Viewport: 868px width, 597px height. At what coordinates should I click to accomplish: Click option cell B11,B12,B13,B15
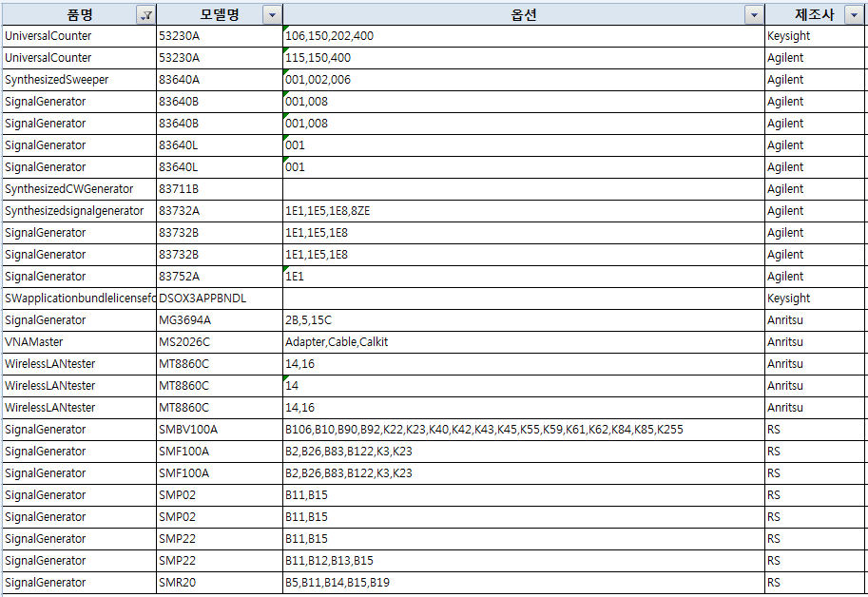(329, 561)
